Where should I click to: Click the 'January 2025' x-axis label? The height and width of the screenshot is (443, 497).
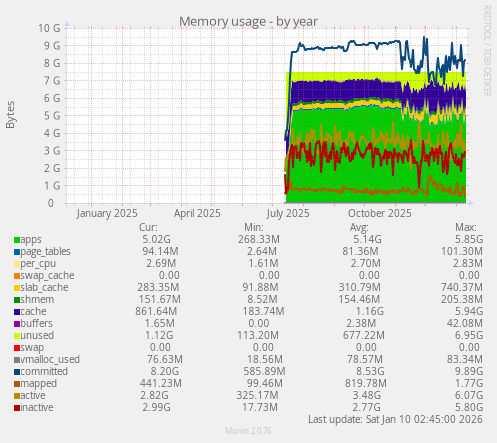click(107, 213)
